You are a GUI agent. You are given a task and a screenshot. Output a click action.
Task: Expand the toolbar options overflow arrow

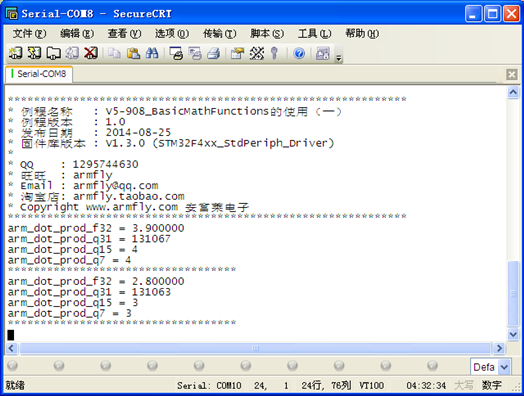click(x=339, y=58)
